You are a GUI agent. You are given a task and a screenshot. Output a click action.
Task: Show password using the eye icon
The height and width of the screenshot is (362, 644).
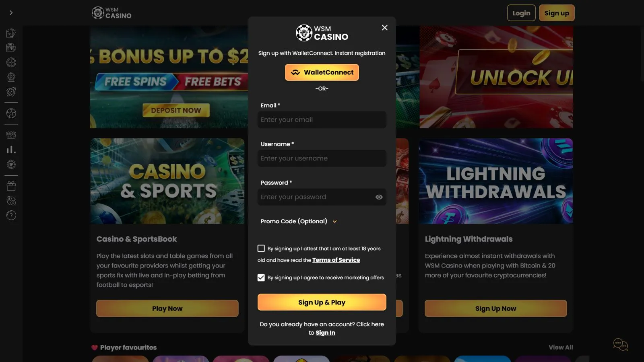[x=379, y=197]
